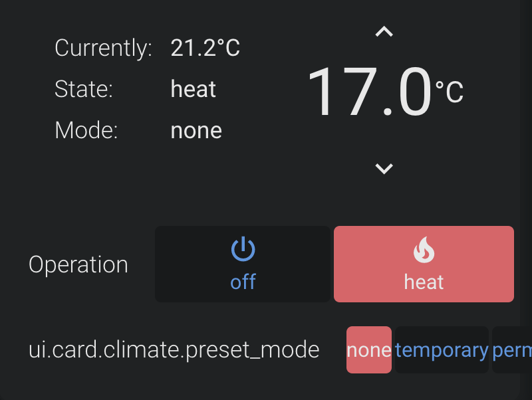Screen dimensions: 532x400
Task: Select the temporary preset option
Action: click(441, 350)
